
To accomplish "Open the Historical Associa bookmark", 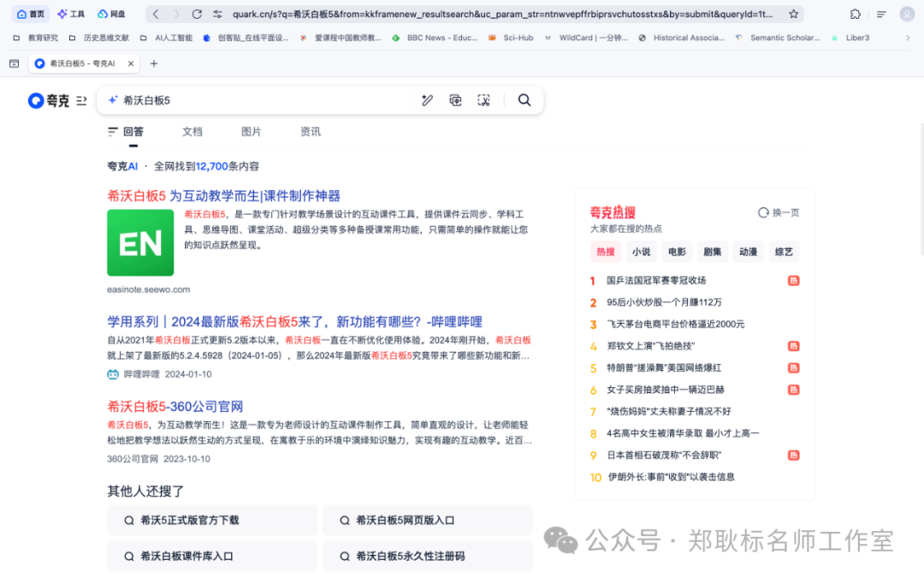I will tap(682, 38).
